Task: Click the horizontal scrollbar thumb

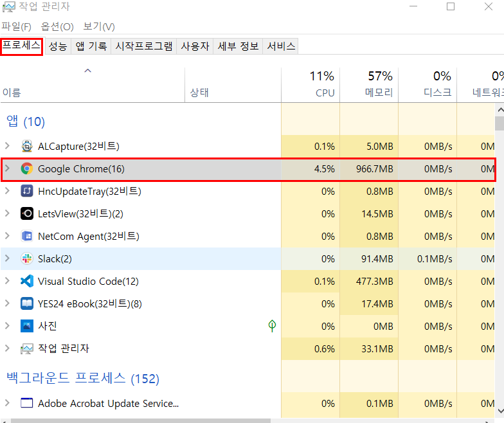Action: 140,420
